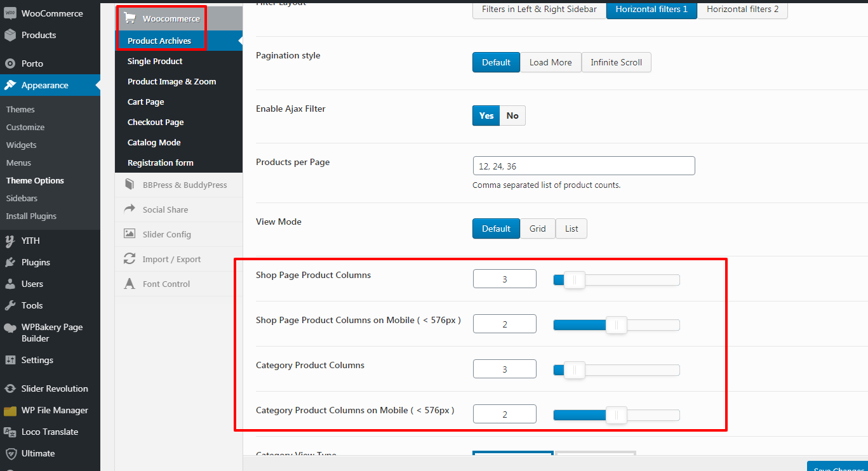Select Filters in Left & Right Sidebar layout
The width and height of the screenshot is (868, 471).
pos(539,10)
